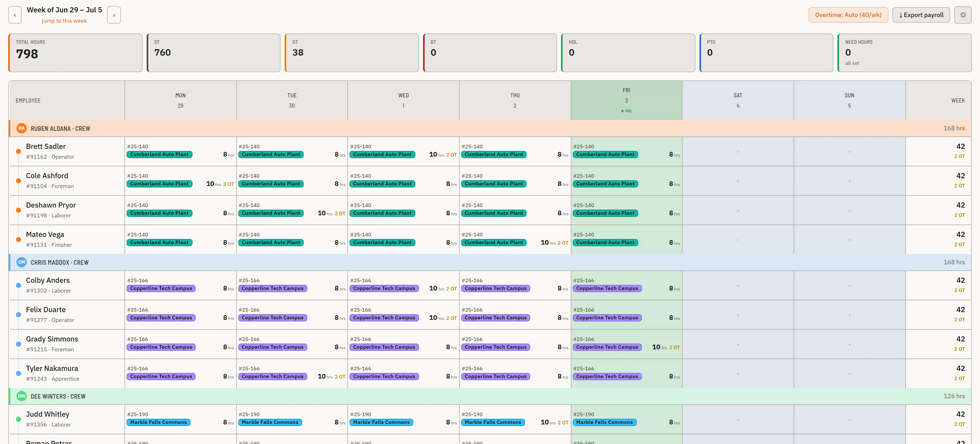Screen dimensions: 980x444
Task: Click the 168 hrs total on Ruben Aldana row
Action: click(954, 128)
